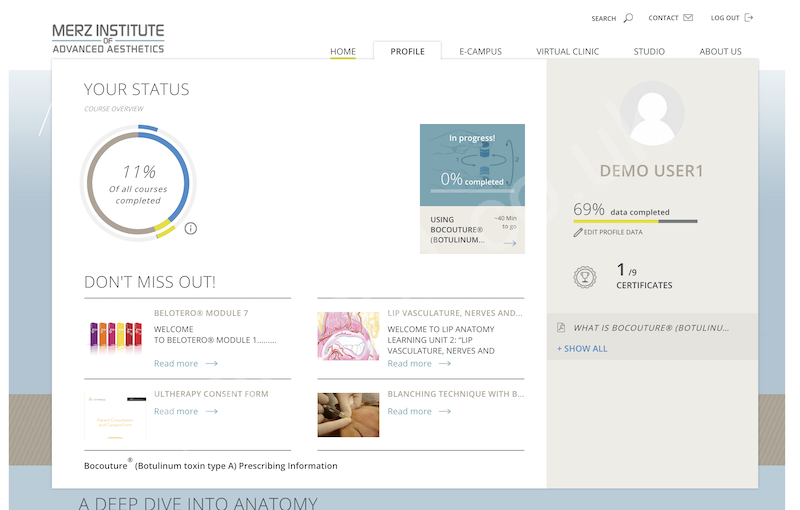Click the search magnifier icon

(628, 18)
